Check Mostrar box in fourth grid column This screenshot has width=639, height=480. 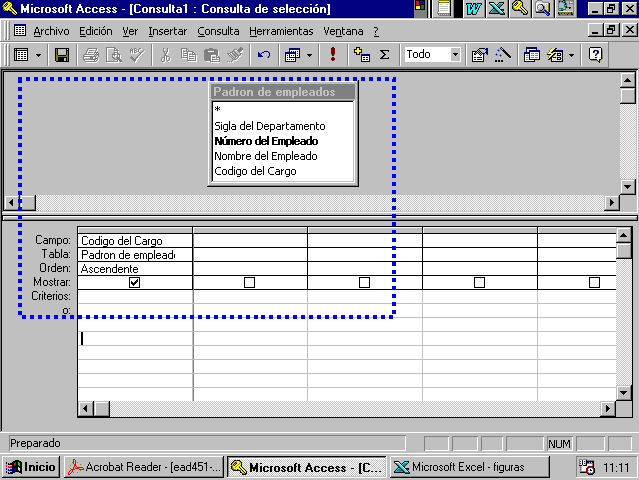[x=480, y=282]
